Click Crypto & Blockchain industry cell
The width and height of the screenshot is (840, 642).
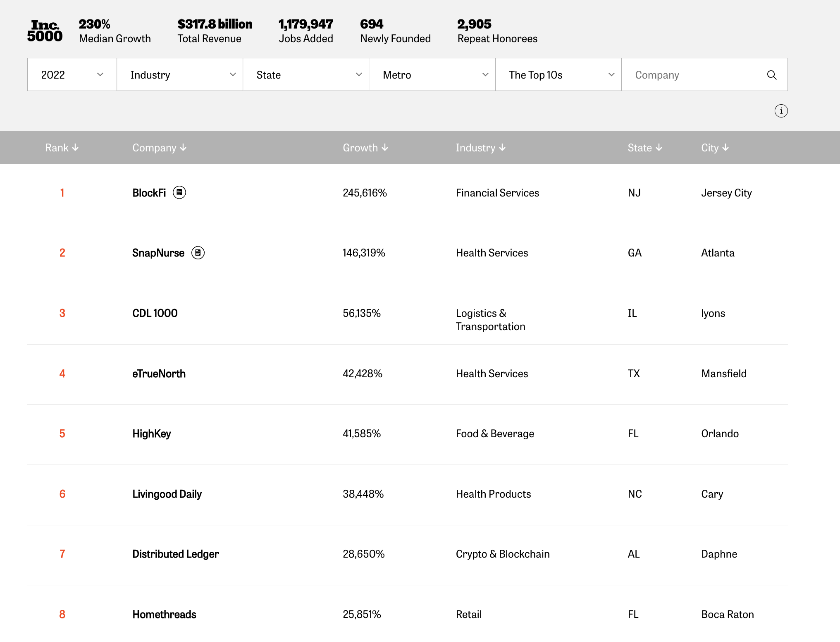click(x=503, y=554)
